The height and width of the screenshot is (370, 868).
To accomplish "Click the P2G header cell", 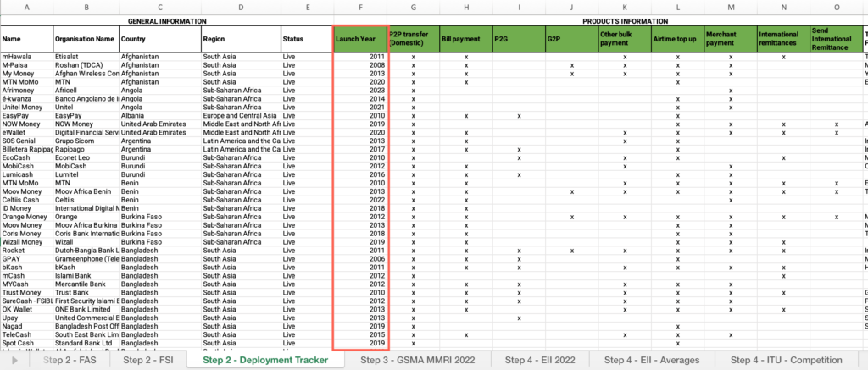I will [x=519, y=39].
